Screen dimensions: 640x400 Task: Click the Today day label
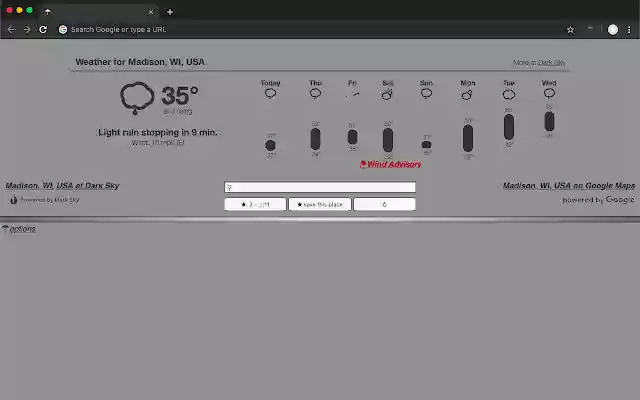(270, 83)
